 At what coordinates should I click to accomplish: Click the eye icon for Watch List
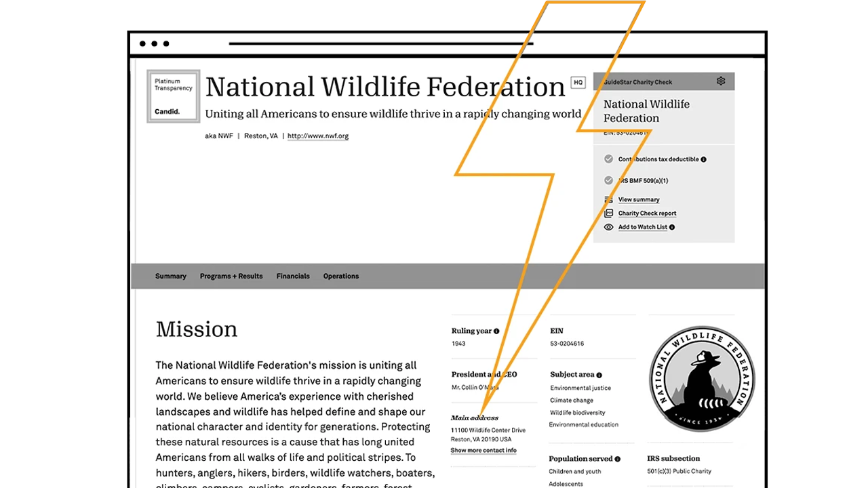coord(608,227)
